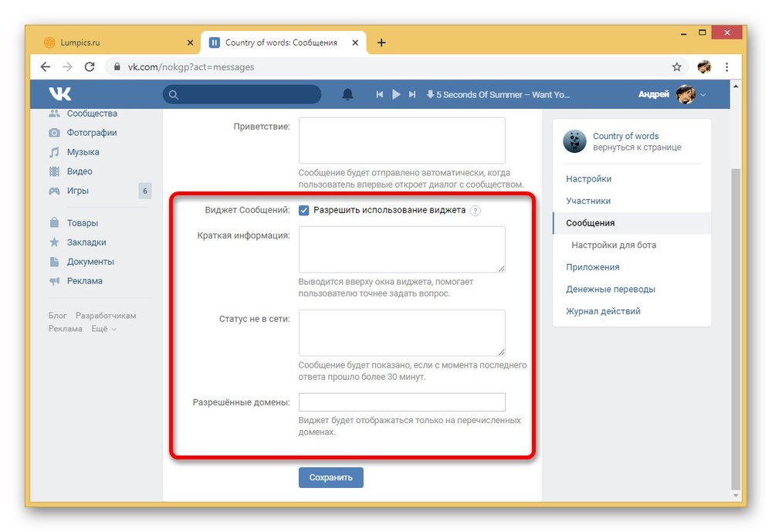This screenshot has width=772, height=532.
Task: Click Country of words community avatar
Action: coord(574,141)
